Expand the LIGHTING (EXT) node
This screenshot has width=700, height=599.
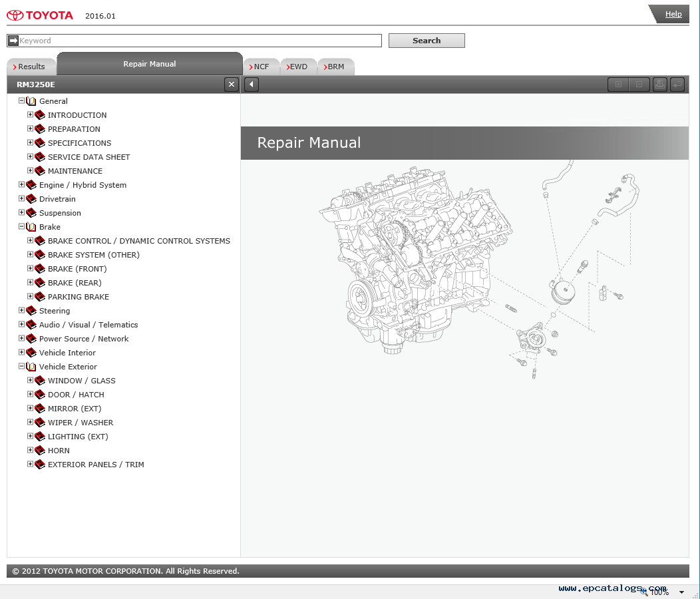pos(30,436)
